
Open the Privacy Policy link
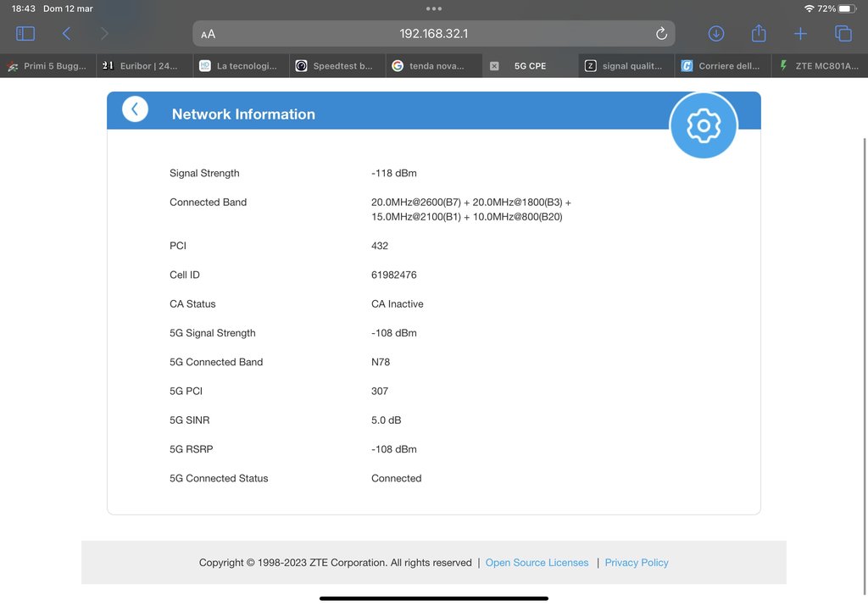637,563
